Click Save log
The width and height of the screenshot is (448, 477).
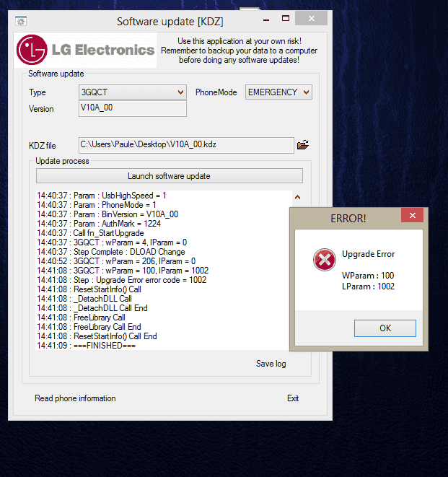[271, 364]
